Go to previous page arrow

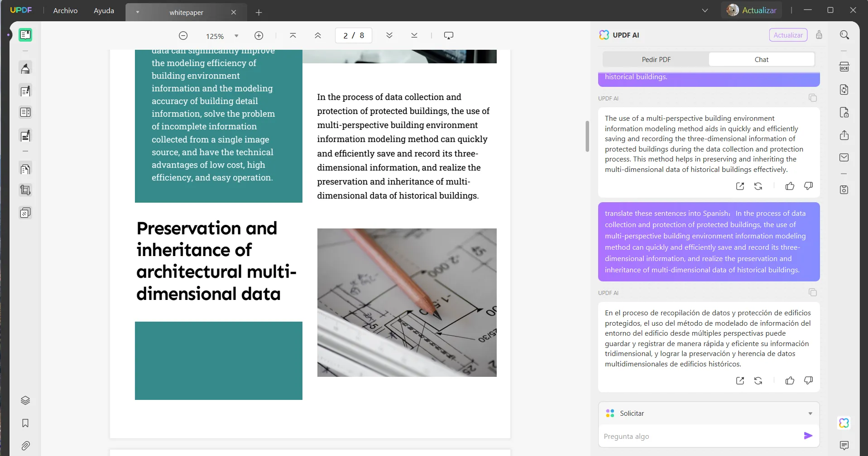pyautogui.click(x=318, y=35)
